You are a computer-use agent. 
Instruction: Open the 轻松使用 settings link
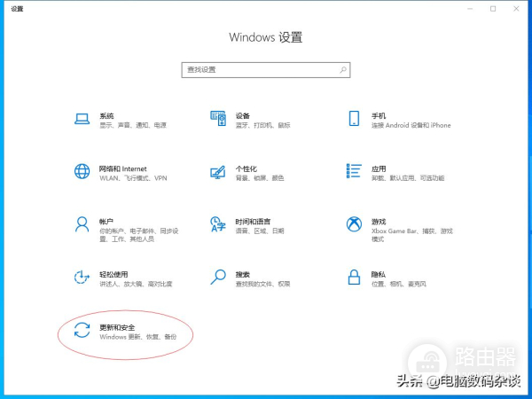pos(113,275)
